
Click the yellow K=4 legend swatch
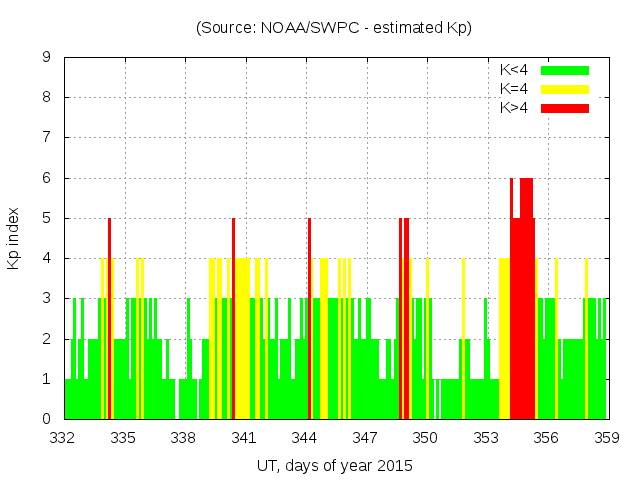point(565,89)
